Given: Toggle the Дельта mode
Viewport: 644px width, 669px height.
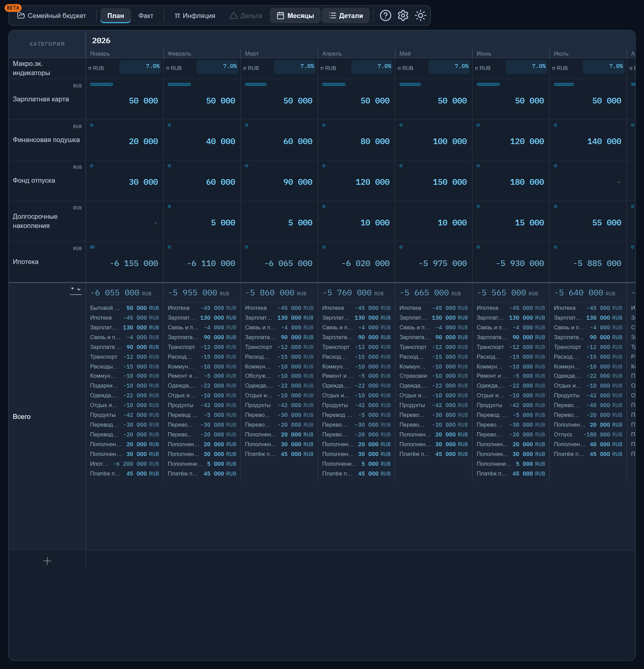Looking at the screenshot, I should click(246, 16).
